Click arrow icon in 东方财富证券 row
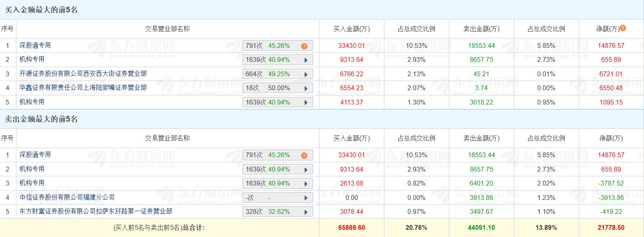644x237 pixels. [x=306, y=212]
